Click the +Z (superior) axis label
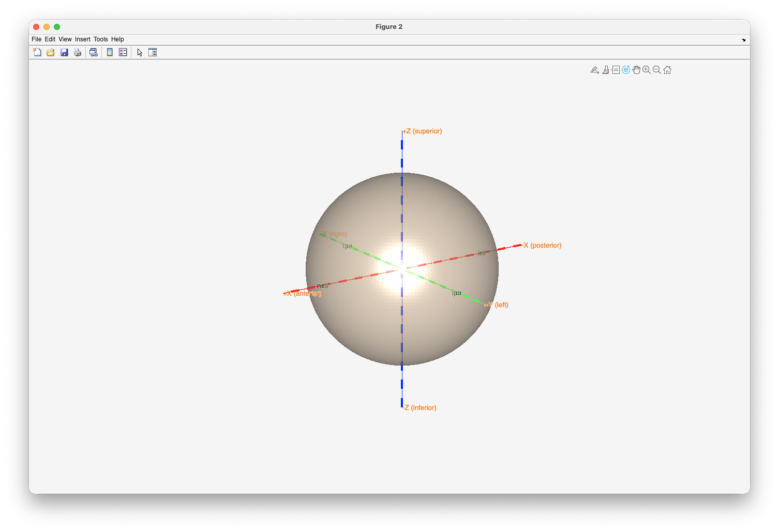This screenshot has width=779, height=532. [423, 131]
